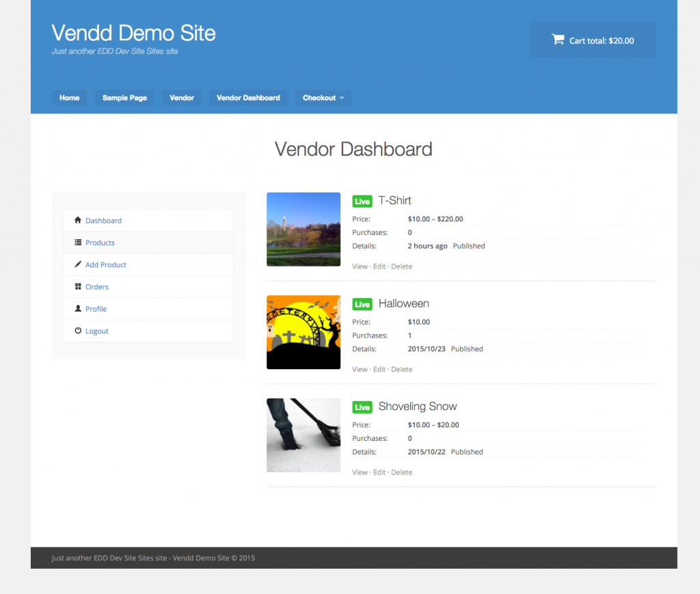The image size is (700, 594).
Task: Click the Dashboard home icon in sidebar
Action: click(78, 220)
